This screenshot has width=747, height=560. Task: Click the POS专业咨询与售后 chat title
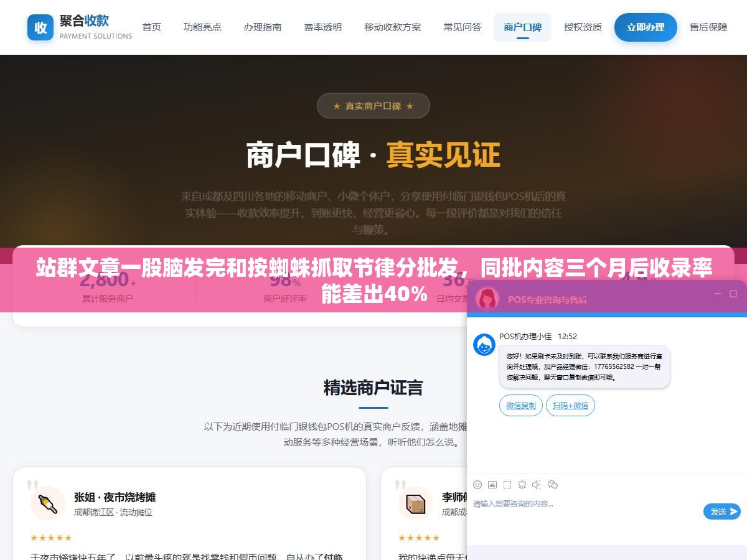547,299
